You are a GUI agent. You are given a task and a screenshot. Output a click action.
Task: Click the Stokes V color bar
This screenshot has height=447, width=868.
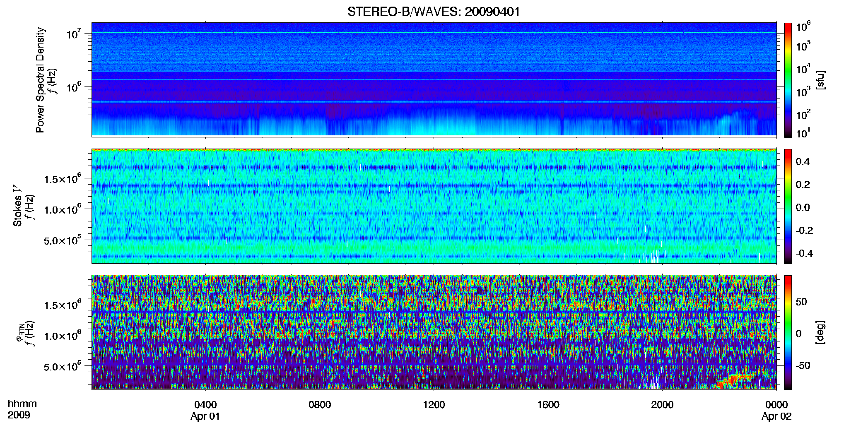788,206
